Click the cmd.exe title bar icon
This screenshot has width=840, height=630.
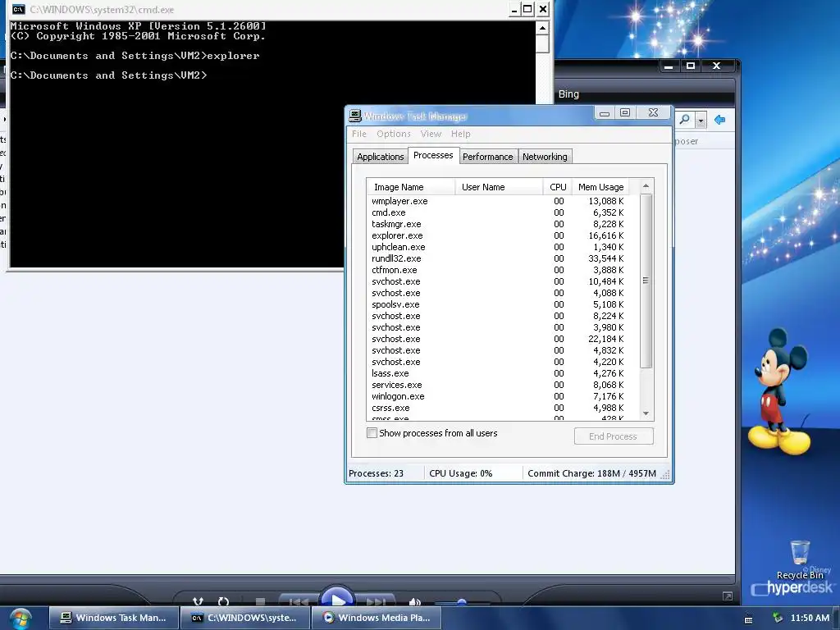(x=18, y=9)
